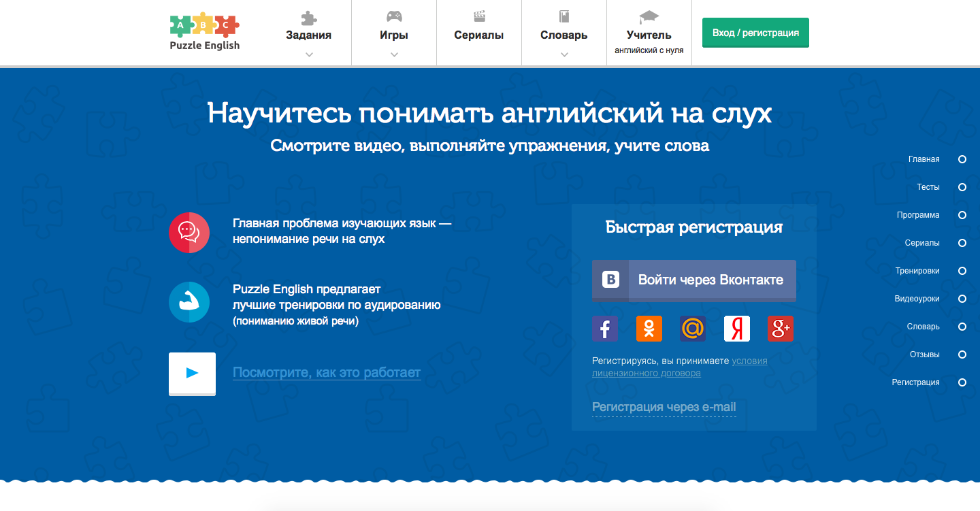The width and height of the screenshot is (980, 511).
Task: Sign up with Facebook icon
Action: pos(604,329)
